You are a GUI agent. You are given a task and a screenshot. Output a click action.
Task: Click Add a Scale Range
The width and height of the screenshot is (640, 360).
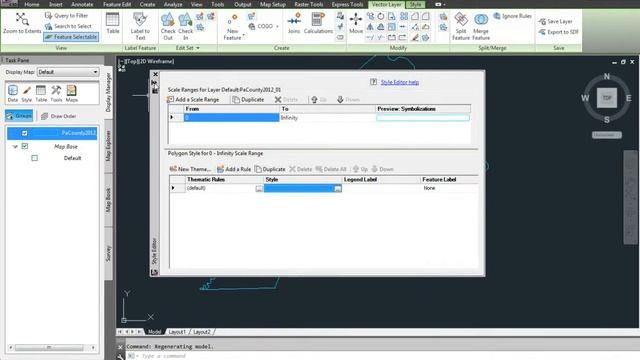(x=193, y=100)
